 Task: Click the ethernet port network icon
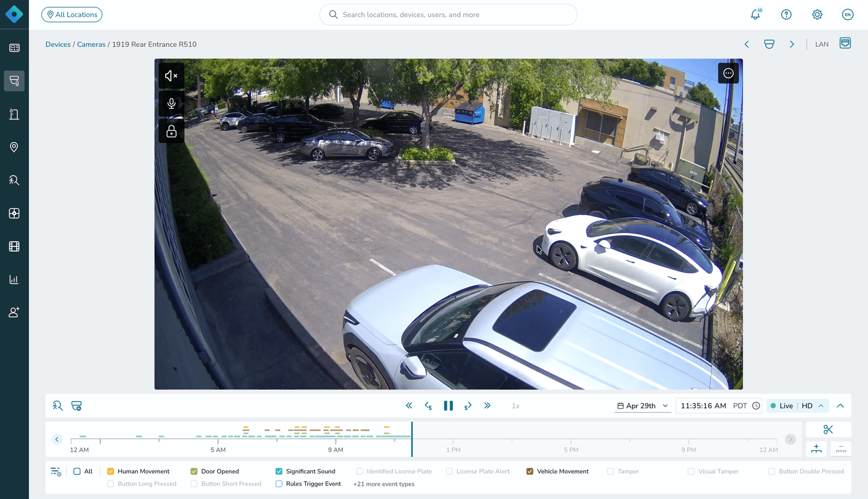(845, 43)
